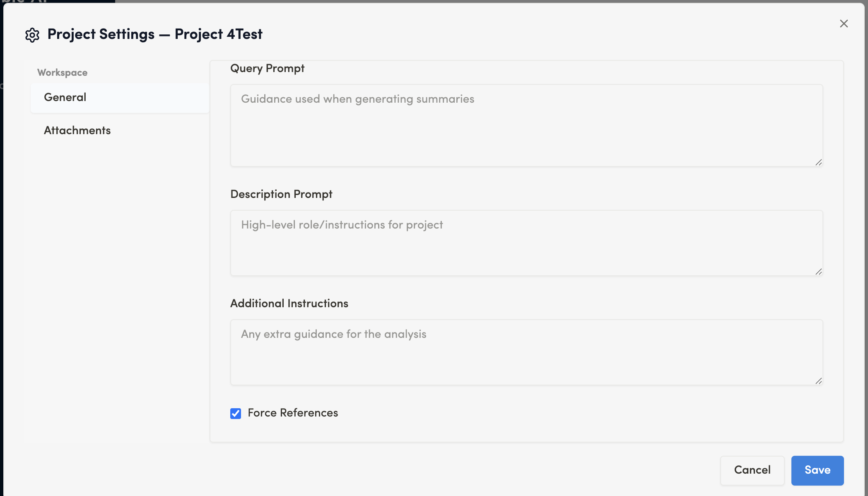868x496 pixels.
Task: Click the Project 4Test name in header
Action: tap(218, 34)
